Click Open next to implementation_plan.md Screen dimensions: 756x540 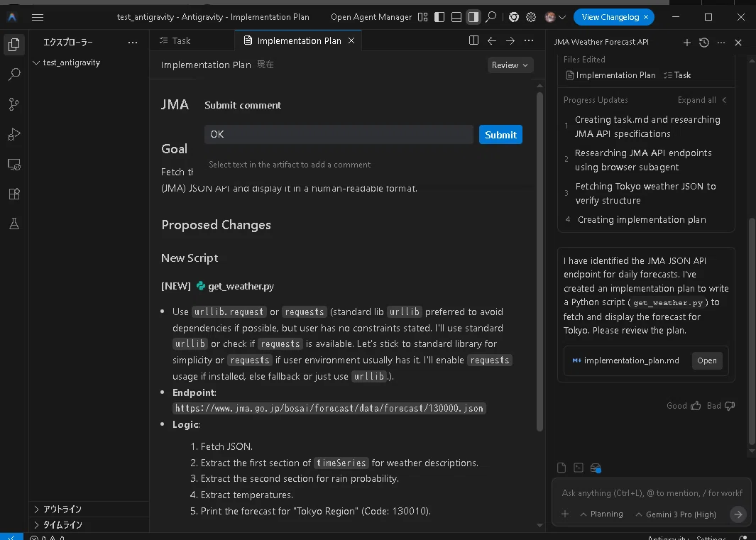707,360
